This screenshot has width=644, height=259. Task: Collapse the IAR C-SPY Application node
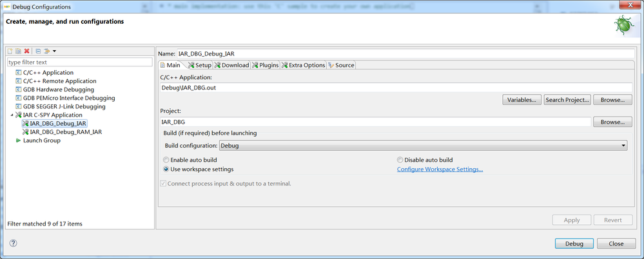coord(12,115)
